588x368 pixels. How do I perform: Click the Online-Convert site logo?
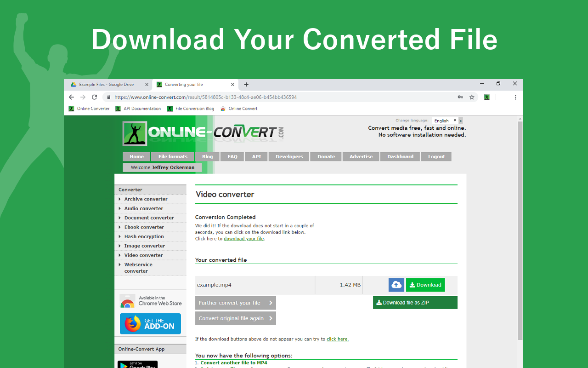pos(203,133)
